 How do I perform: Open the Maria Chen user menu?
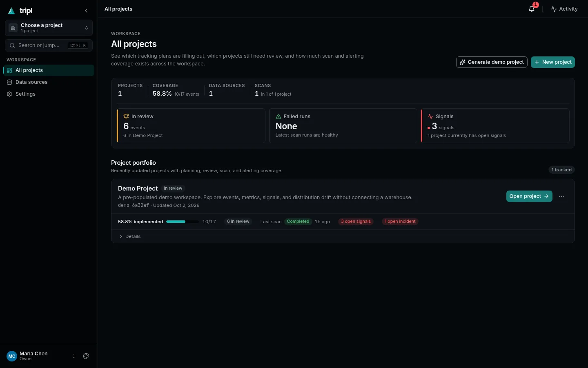coord(41,356)
